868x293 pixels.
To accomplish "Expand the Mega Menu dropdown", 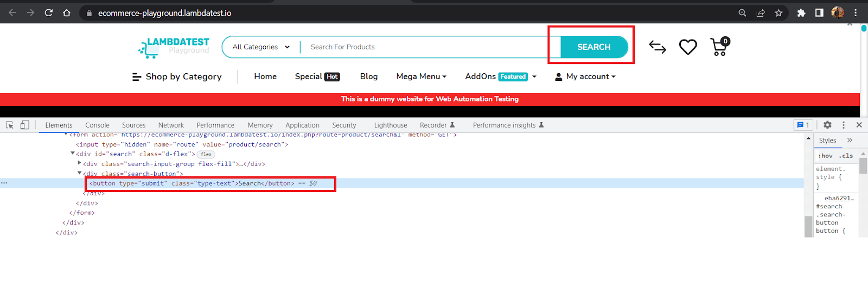I will click(422, 77).
